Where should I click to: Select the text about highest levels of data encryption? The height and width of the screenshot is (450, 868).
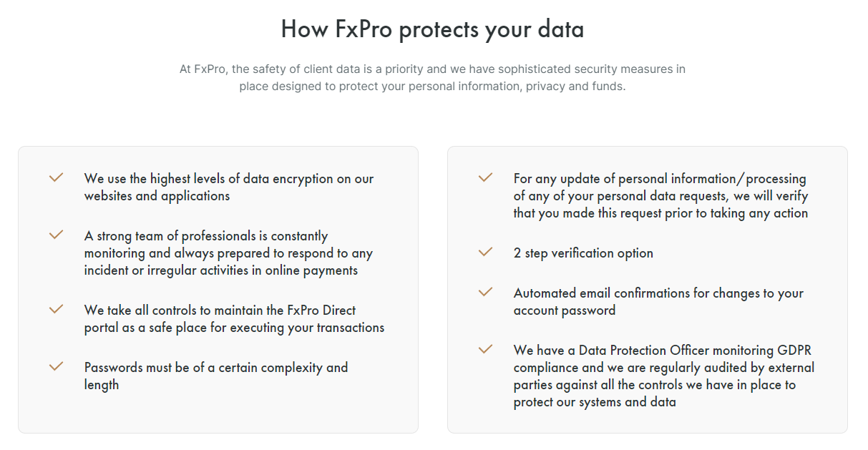[229, 187]
